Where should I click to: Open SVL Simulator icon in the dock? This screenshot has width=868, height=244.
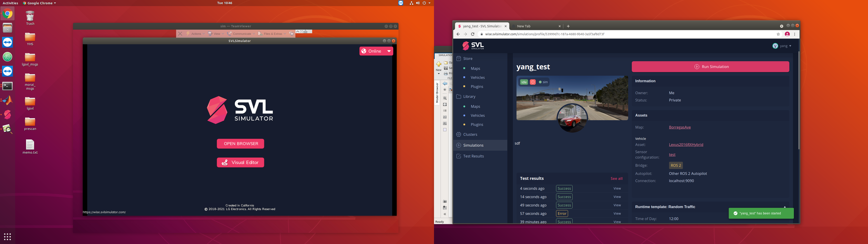(7, 115)
